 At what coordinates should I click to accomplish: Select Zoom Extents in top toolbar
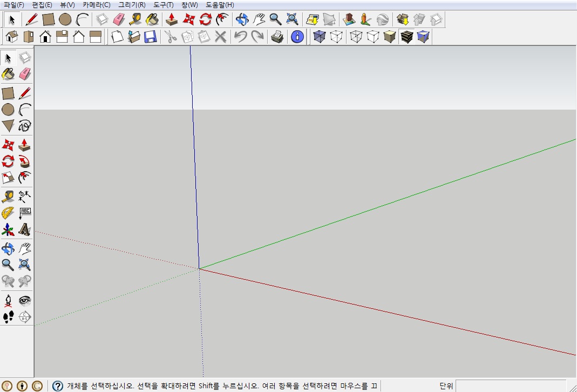coord(292,19)
